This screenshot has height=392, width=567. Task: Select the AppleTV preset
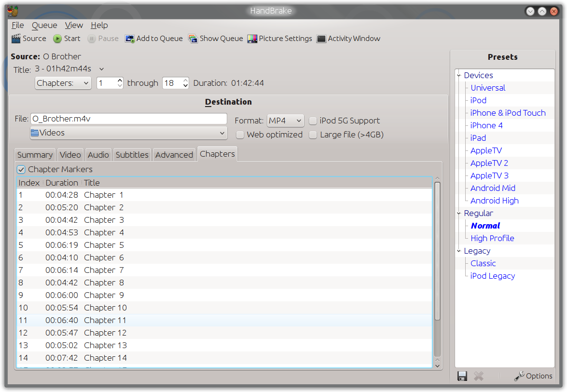[486, 150]
